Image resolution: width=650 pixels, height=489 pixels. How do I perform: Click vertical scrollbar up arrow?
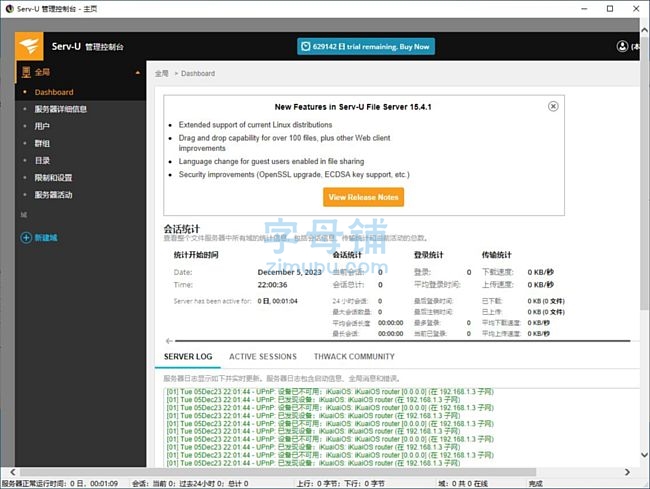(x=644, y=30)
